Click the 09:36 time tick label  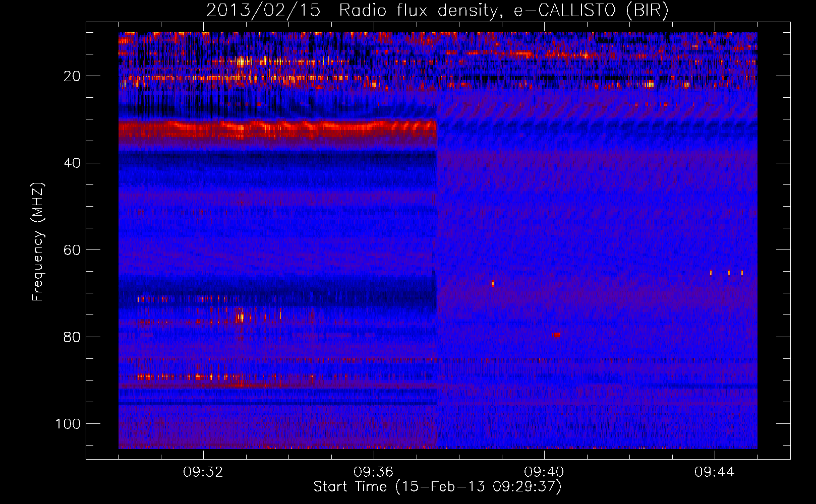pyautogui.click(x=374, y=472)
